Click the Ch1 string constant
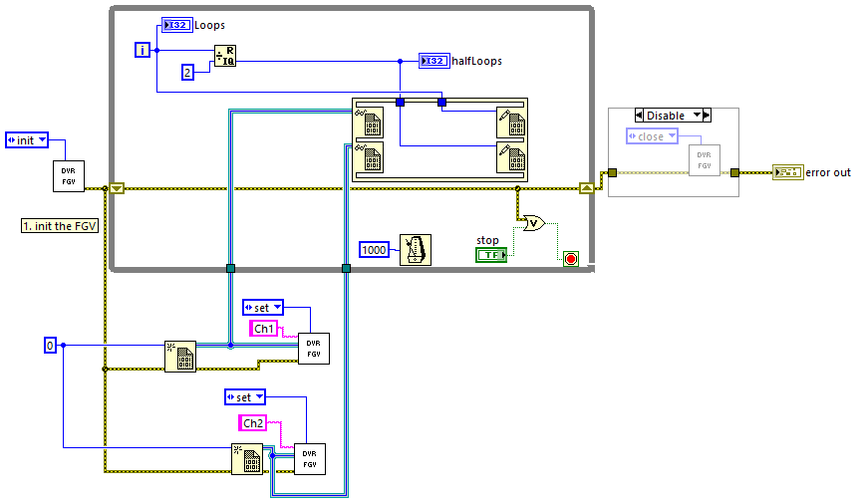The image size is (858, 504). point(264,329)
